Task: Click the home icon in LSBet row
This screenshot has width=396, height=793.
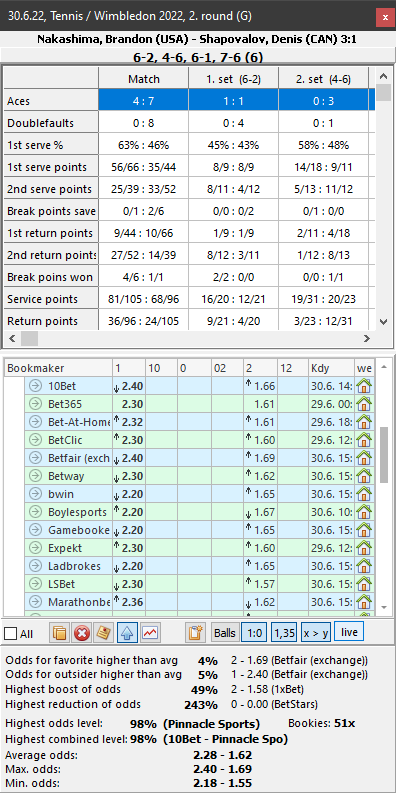Action: point(364,584)
